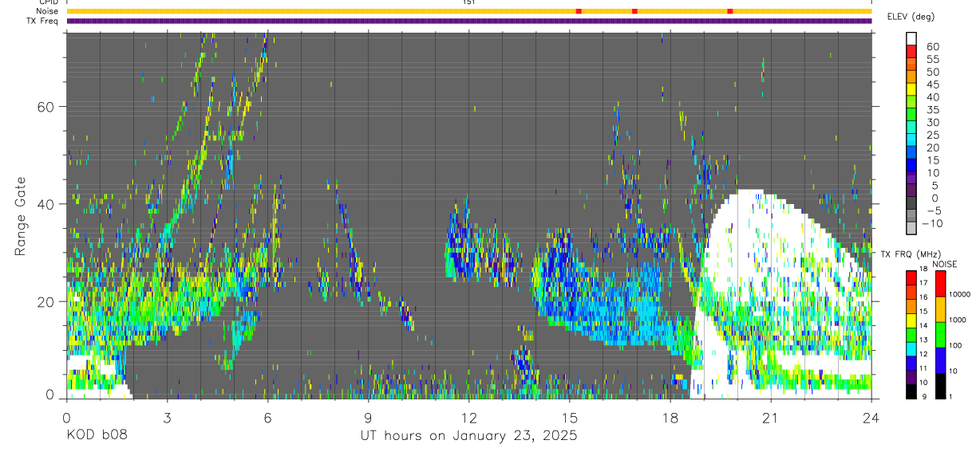
Task: Click the 'ELEV (deg)' legend title
Action: (911, 17)
